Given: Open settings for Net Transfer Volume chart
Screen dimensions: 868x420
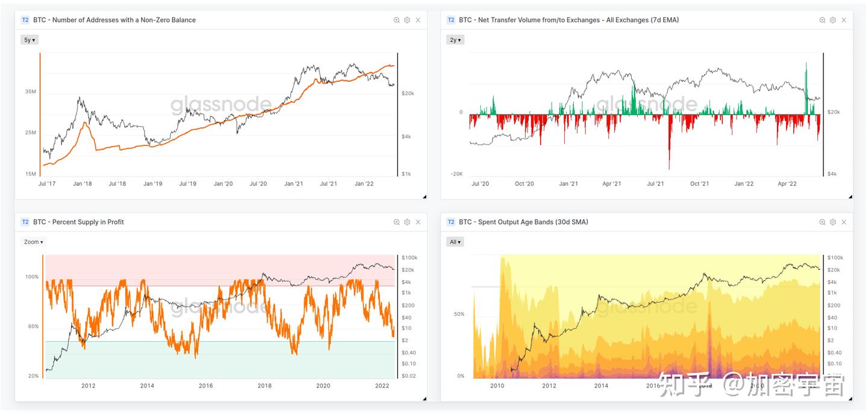Looking at the screenshot, I should click(833, 20).
